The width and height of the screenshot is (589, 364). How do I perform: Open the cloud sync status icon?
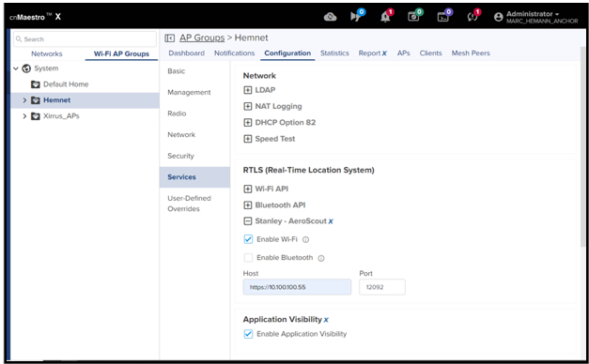coord(330,17)
